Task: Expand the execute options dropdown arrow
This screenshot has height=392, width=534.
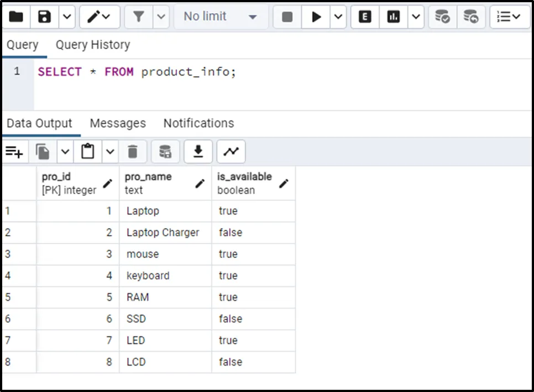Action: coord(338,17)
